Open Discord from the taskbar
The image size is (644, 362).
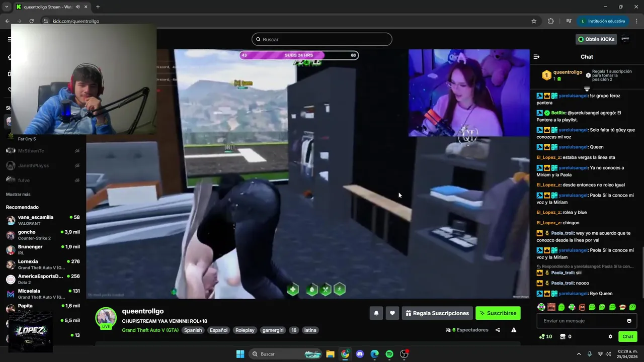[x=360, y=354]
